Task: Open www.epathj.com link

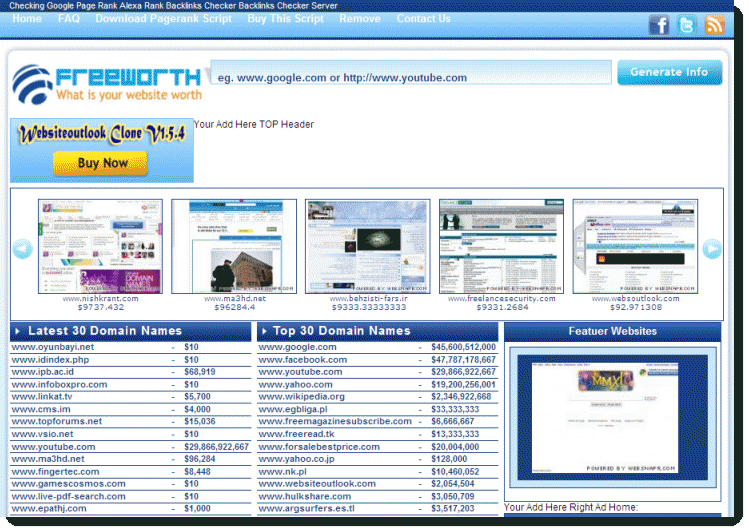Action: coord(49,509)
